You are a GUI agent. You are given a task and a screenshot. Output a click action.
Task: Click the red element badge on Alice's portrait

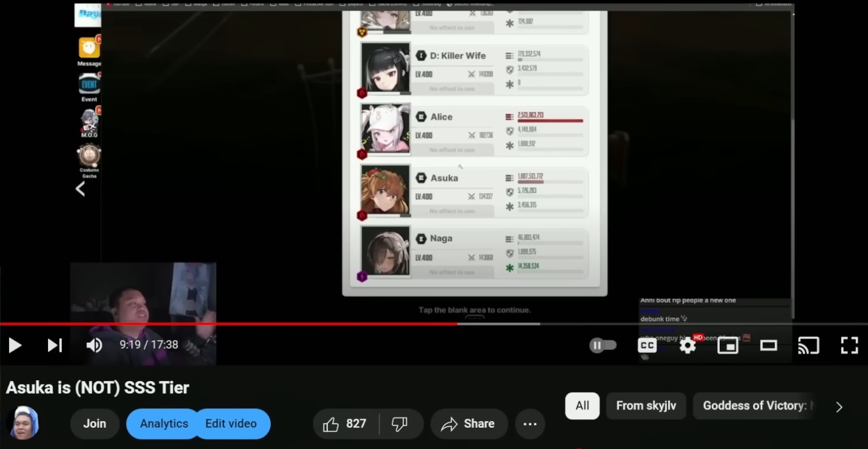(362, 154)
